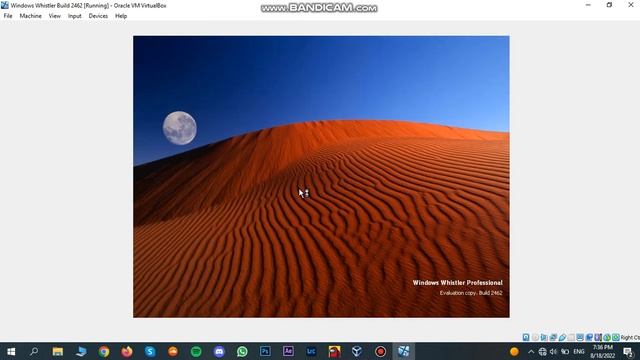Open the volume control in system tray
640x360 pixels.
click(x=553, y=351)
